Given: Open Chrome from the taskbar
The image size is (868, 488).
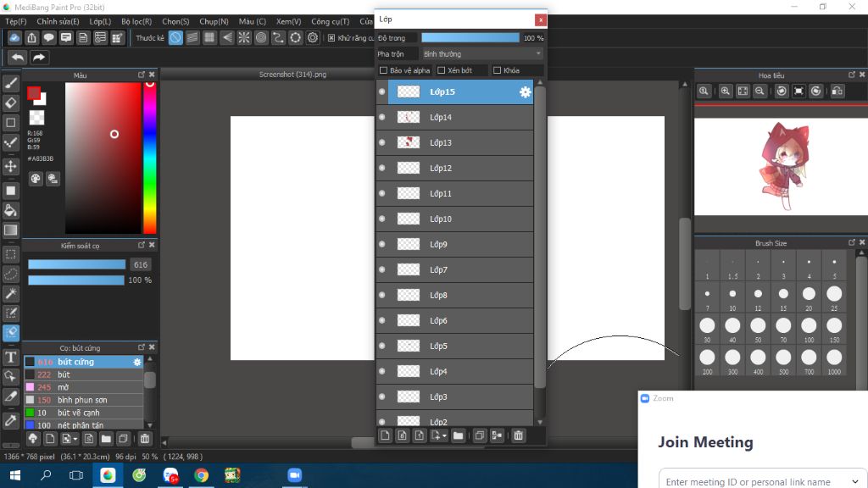Looking at the screenshot, I should click(x=202, y=475).
